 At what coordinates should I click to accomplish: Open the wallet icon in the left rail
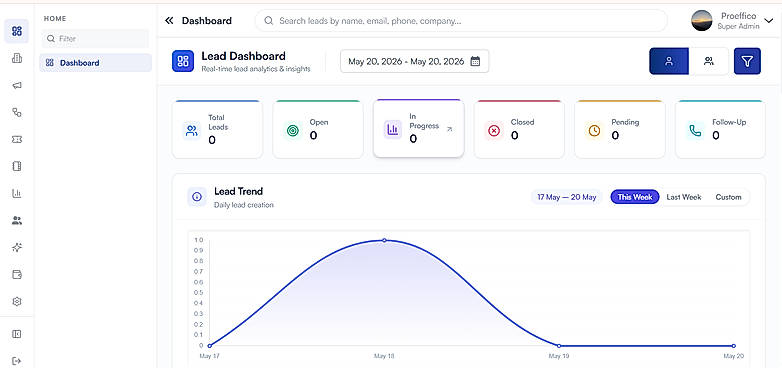click(16, 274)
